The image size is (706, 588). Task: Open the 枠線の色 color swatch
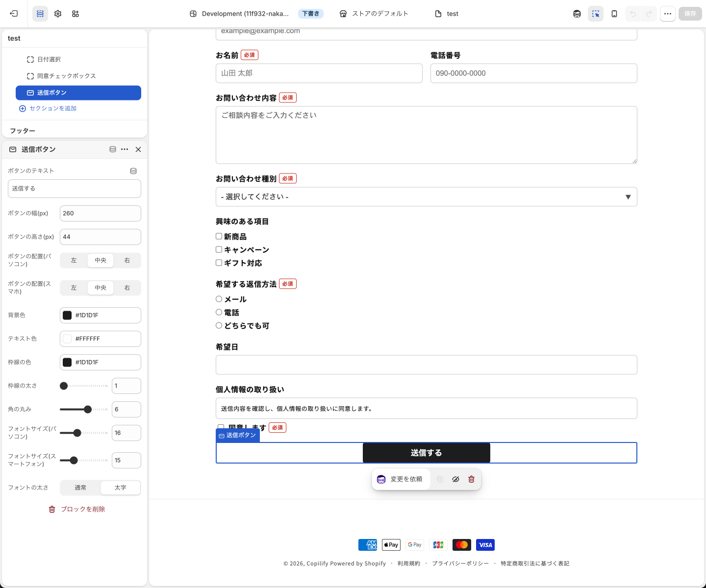tap(67, 362)
